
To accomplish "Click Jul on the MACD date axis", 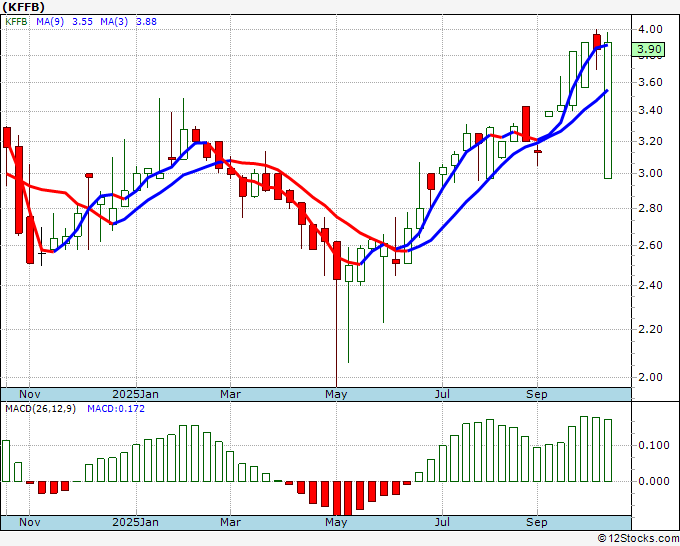I will point(442,522).
